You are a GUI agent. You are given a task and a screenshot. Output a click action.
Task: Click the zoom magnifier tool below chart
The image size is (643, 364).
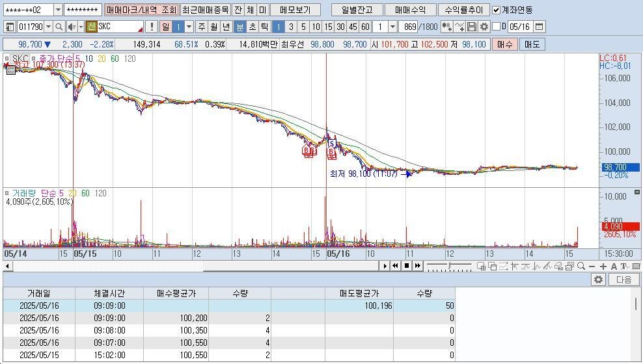point(580,266)
